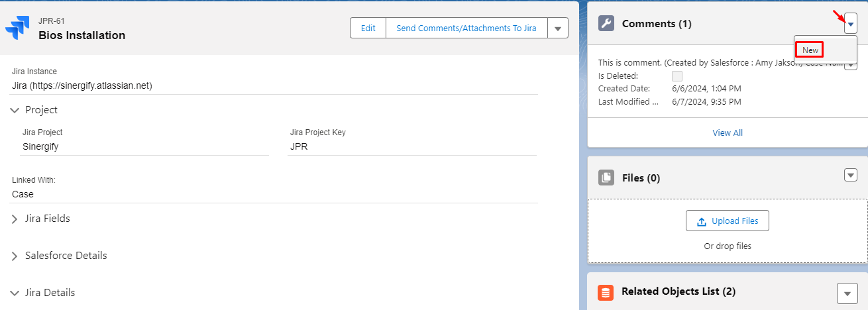The image size is (868, 310).
Task: Select New from the Comments dropdown menu
Action: point(810,50)
